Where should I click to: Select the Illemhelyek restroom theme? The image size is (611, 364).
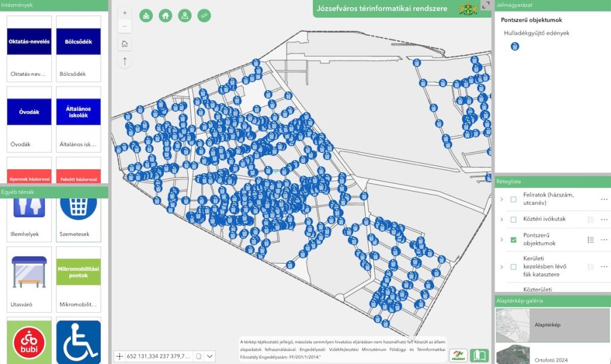click(29, 220)
